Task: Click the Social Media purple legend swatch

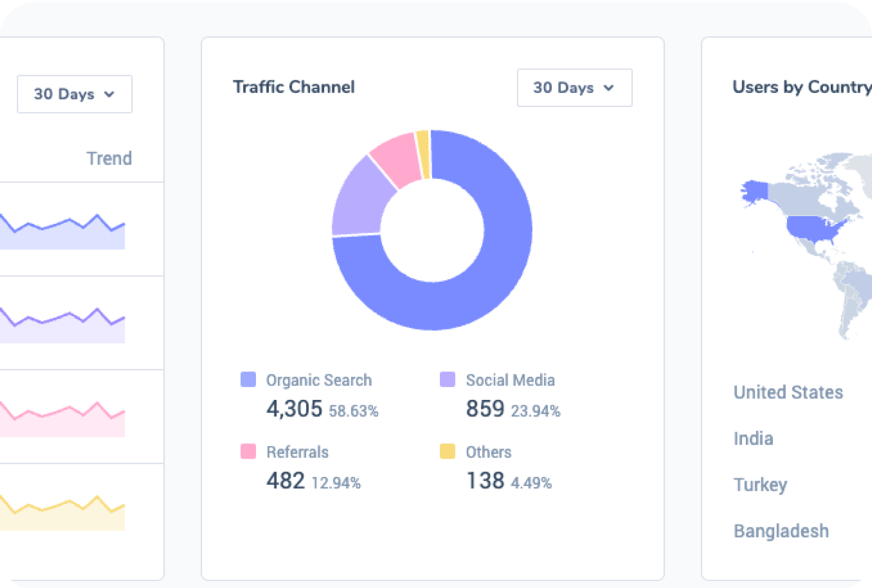Action: (448, 380)
